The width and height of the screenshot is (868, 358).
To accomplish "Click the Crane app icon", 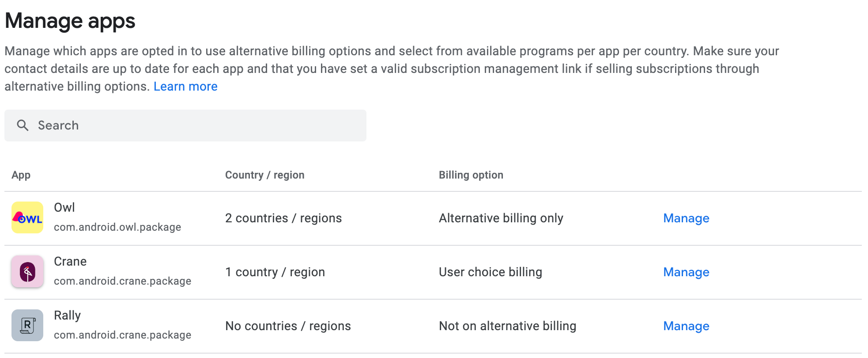I will tap(27, 271).
